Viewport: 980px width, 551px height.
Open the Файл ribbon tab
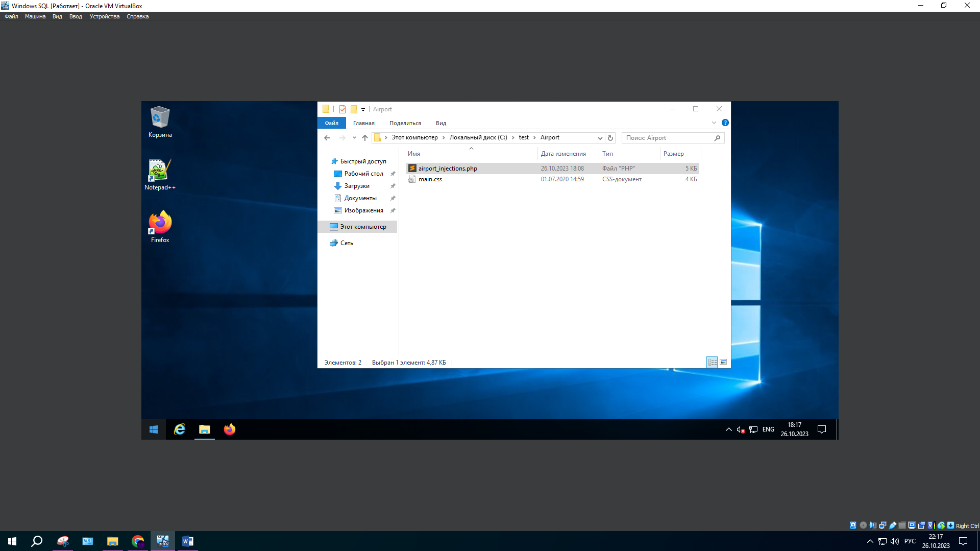point(332,123)
